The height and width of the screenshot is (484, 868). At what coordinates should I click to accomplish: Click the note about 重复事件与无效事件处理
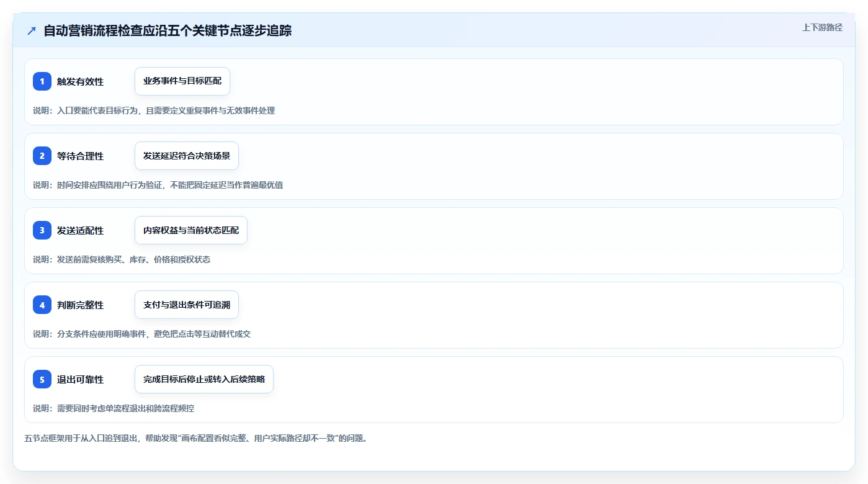tap(154, 110)
